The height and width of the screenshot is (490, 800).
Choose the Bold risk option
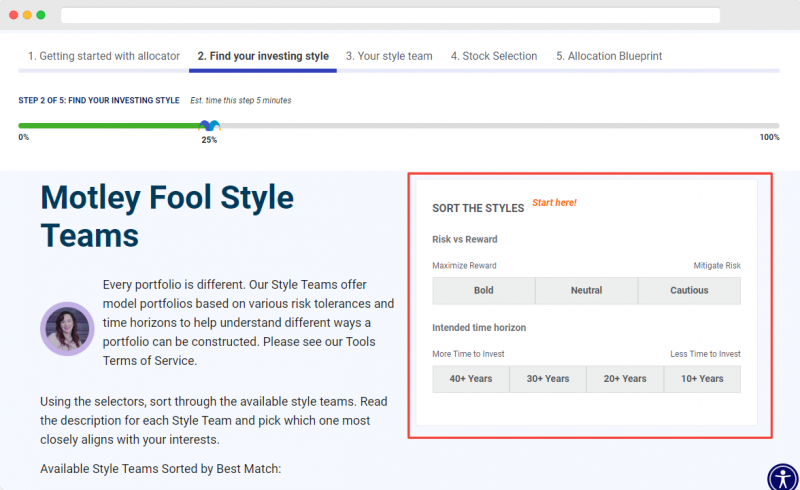(x=484, y=290)
